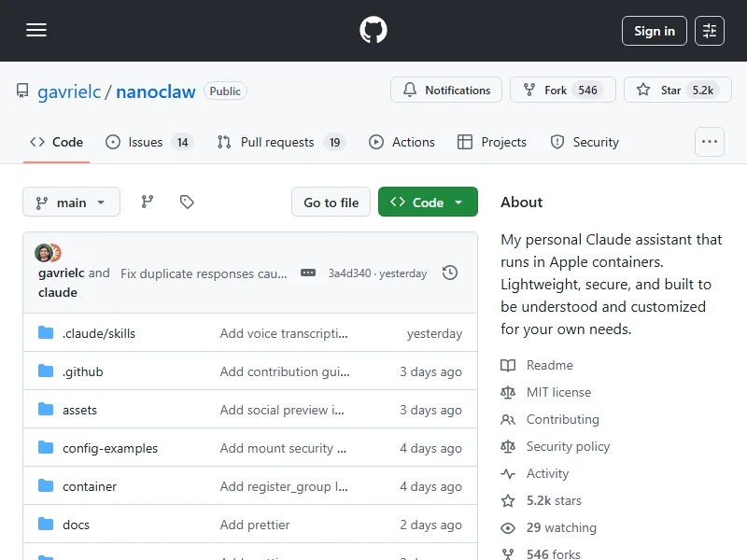This screenshot has width=747, height=560.
Task: Open the hamburger navigation menu
Action: pos(36,31)
